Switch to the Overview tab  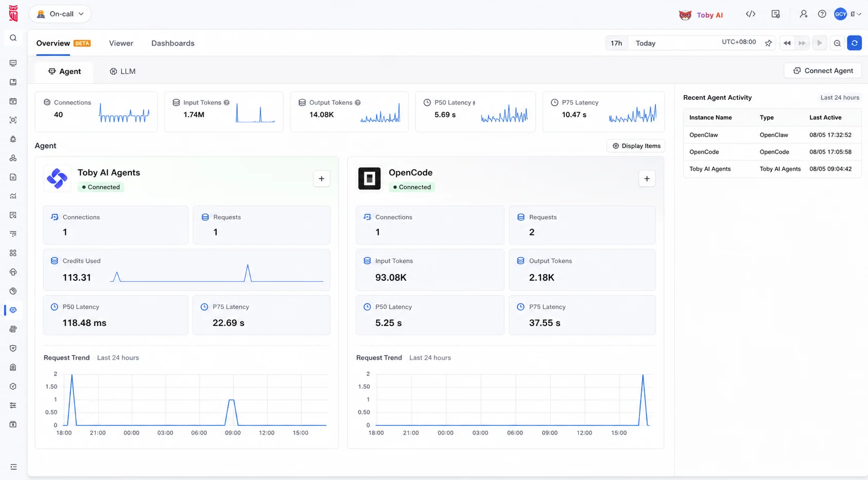(53, 43)
